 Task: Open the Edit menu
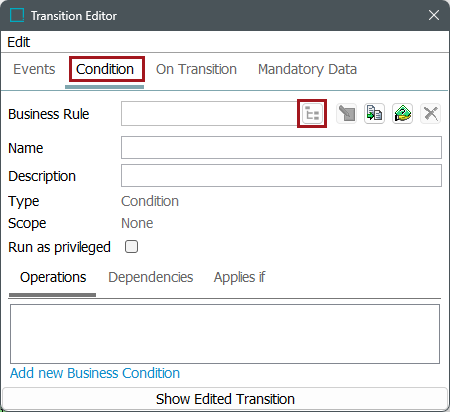(19, 42)
